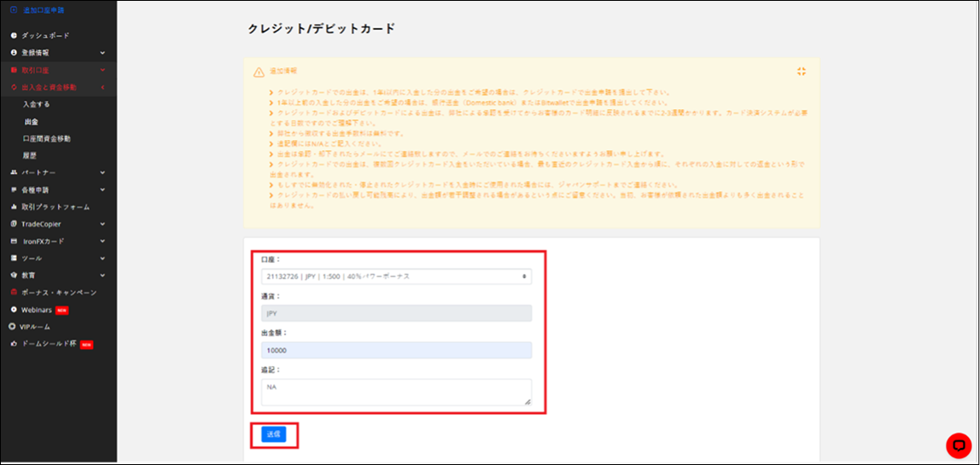The height and width of the screenshot is (465, 980).
Task: Expand the パートナー sidebar section
Action: [102, 172]
